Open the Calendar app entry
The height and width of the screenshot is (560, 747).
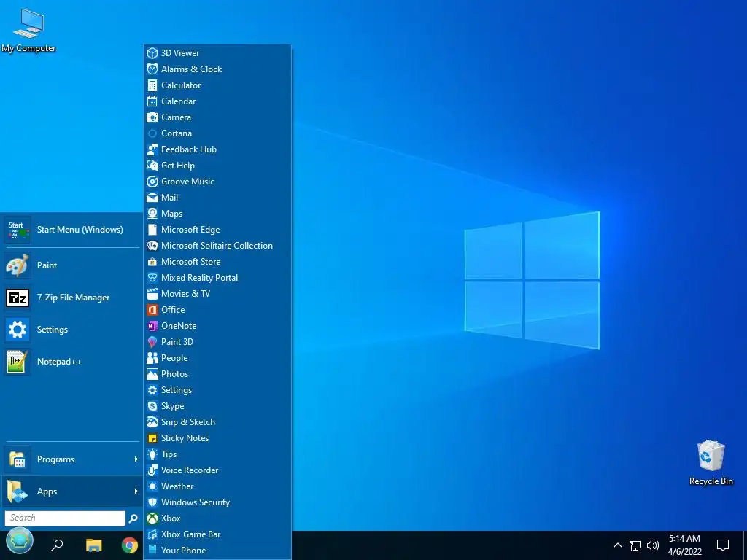(217, 101)
